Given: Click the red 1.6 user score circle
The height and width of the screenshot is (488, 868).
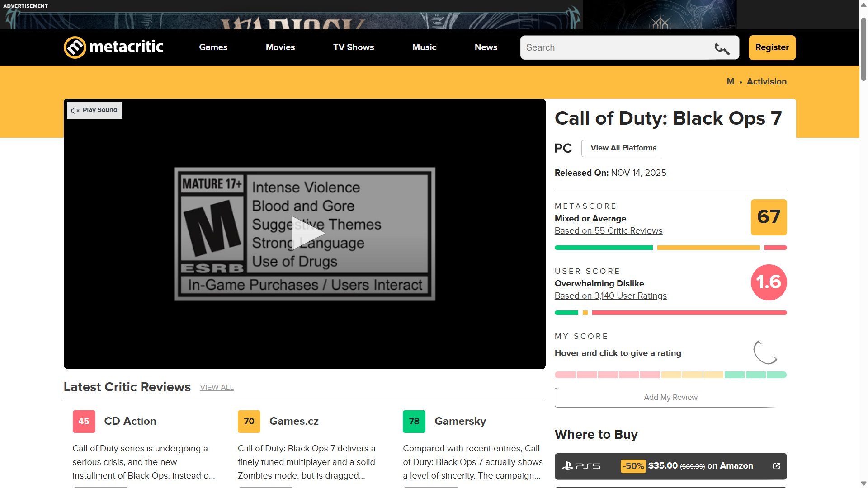Looking at the screenshot, I should pos(769,282).
